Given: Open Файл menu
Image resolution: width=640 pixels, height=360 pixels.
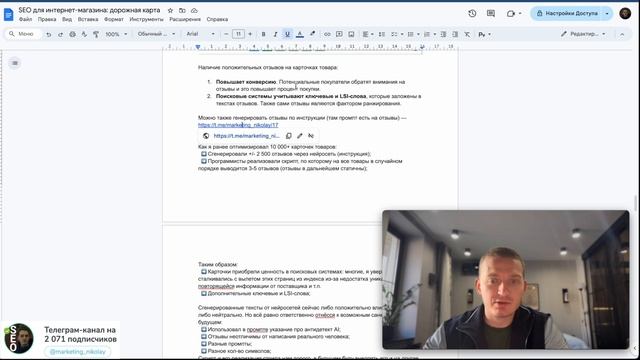Looking at the screenshot, I should click(x=25, y=19).
